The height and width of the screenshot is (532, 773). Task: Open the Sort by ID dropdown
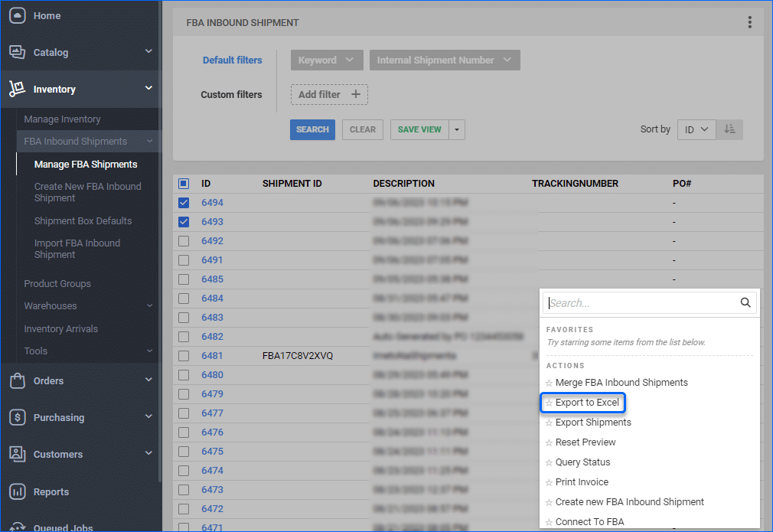tap(696, 129)
